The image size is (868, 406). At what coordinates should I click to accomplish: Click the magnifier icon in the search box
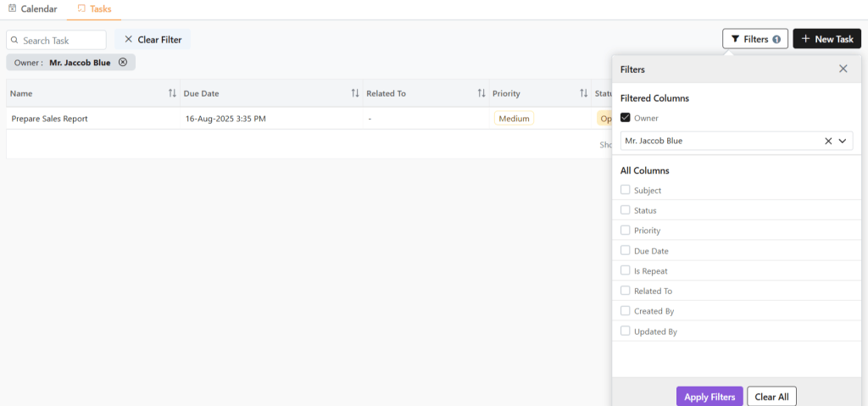15,40
